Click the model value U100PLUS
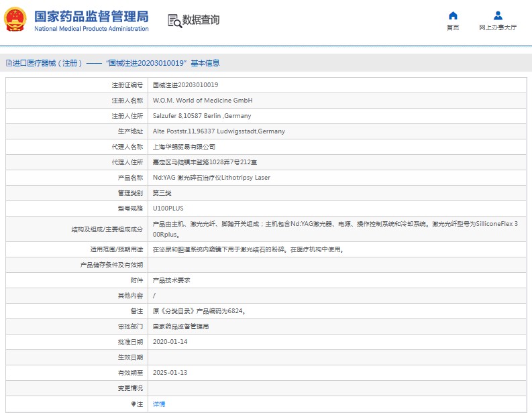 [x=168, y=208]
